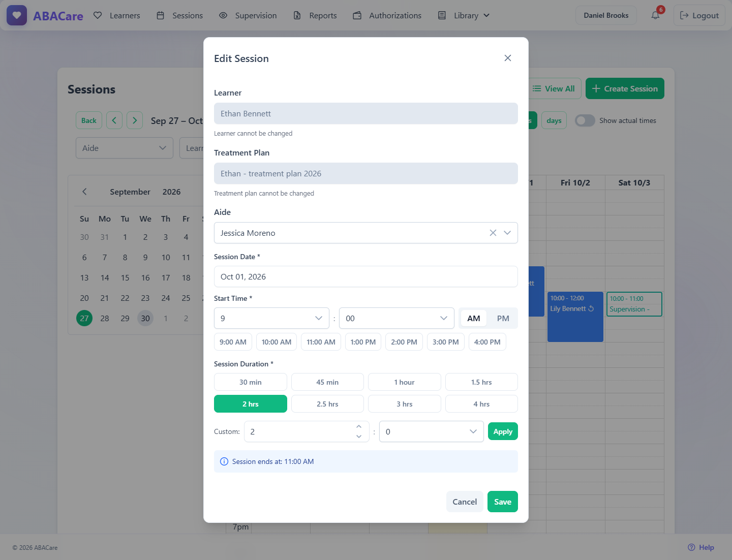This screenshot has width=732, height=560.
Task: Open the Aide filter dropdown on Sessions page
Action: point(125,148)
